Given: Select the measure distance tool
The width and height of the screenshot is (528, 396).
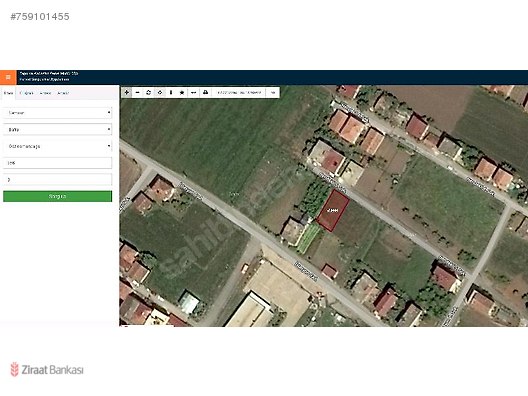Looking at the screenshot, I should (193, 92).
